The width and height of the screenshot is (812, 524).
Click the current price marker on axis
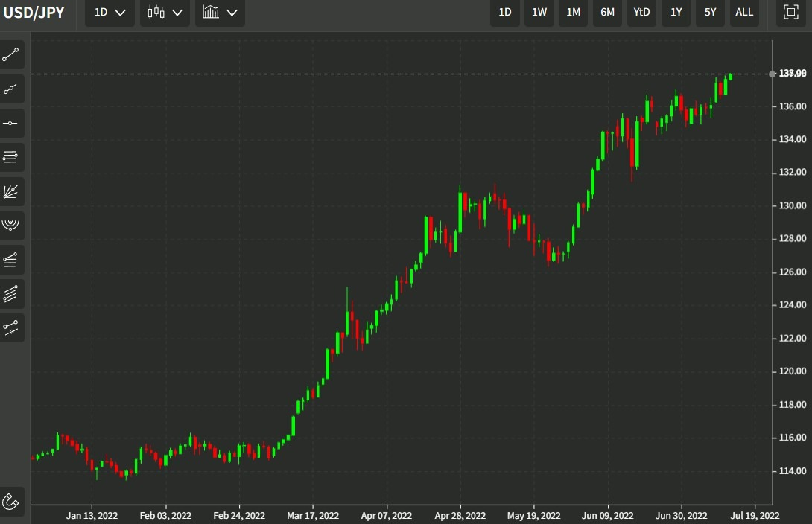click(792, 74)
